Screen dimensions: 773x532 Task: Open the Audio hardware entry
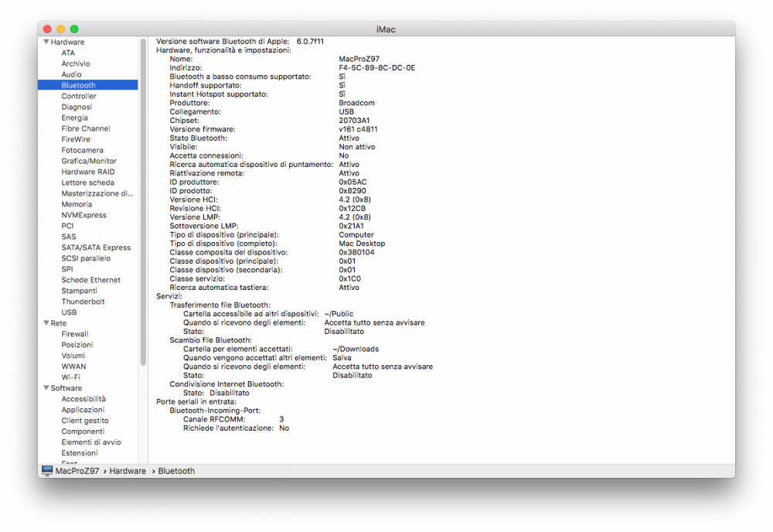(71, 74)
